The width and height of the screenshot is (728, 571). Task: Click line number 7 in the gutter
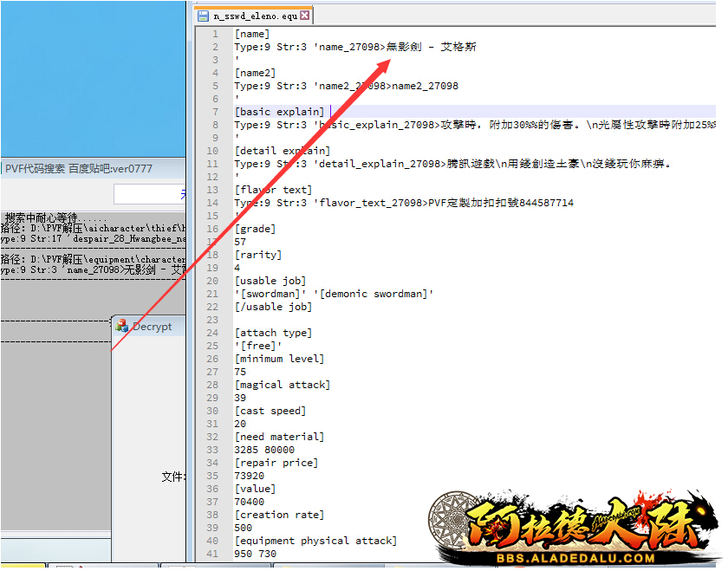pyautogui.click(x=214, y=112)
